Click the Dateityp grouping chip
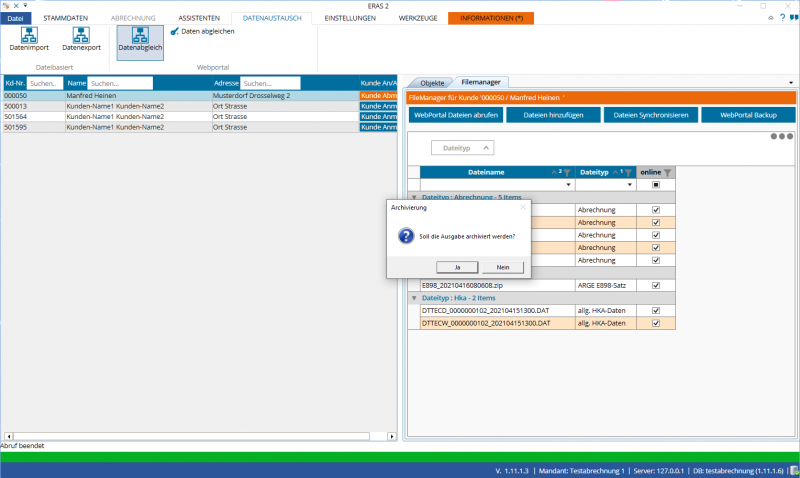 pos(462,148)
